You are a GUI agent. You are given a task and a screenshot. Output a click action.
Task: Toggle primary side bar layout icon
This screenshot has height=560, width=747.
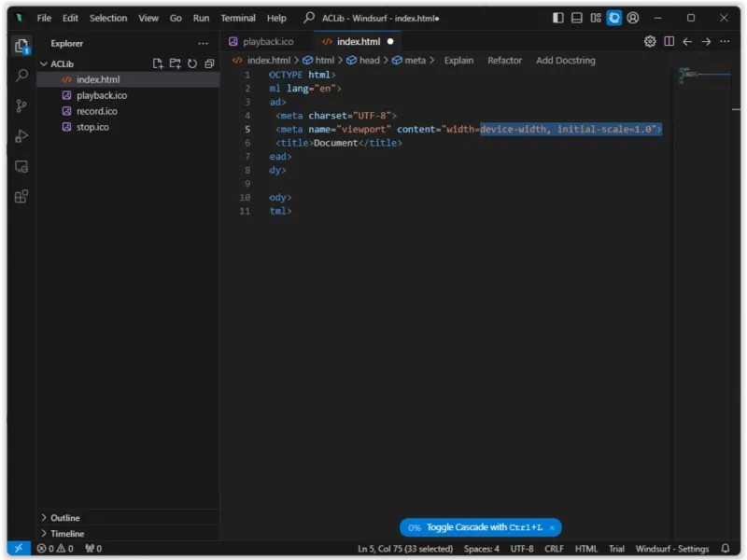557,18
